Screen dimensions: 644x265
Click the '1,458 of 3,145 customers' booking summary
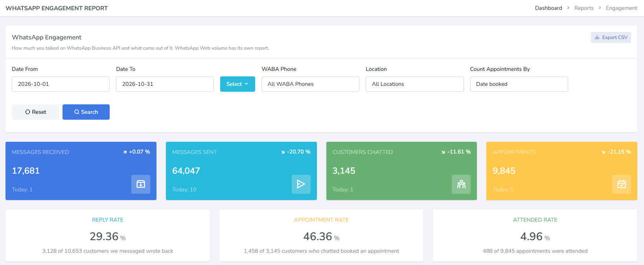pos(321,251)
